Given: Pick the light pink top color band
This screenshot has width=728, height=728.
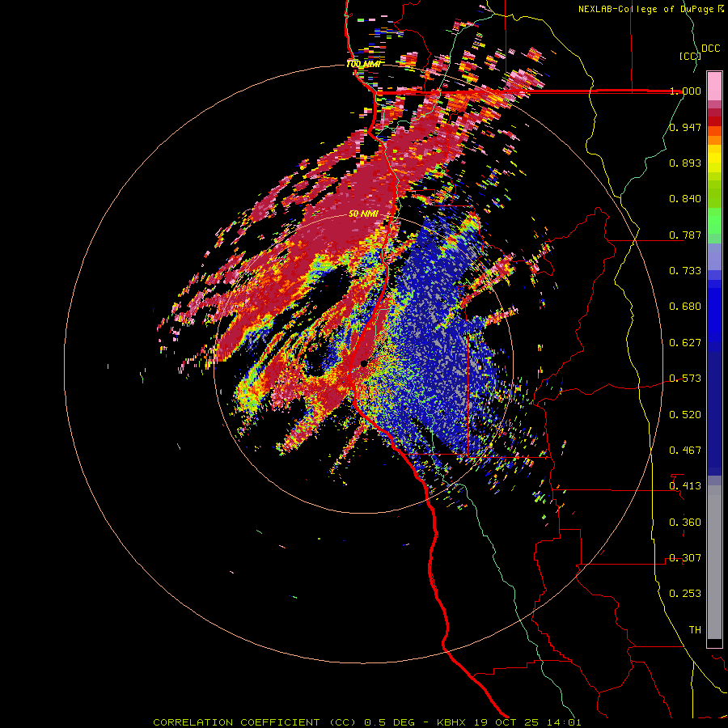Looking at the screenshot, I should tap(714, 87).
